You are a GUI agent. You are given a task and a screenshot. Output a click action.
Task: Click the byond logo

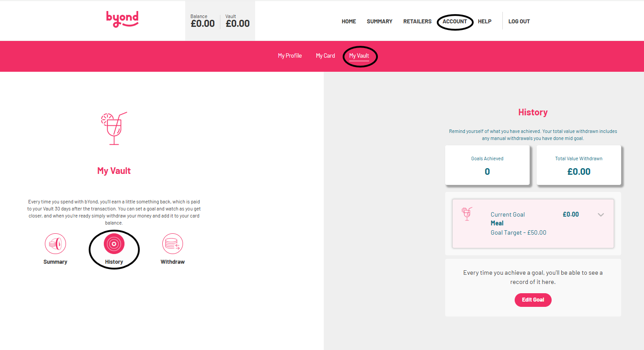click(x=122, y=20)
